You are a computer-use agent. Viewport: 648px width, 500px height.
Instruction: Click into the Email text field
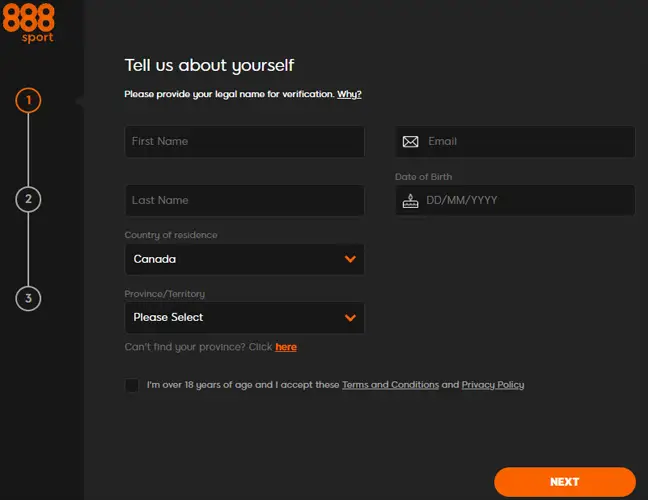[525, 142]
